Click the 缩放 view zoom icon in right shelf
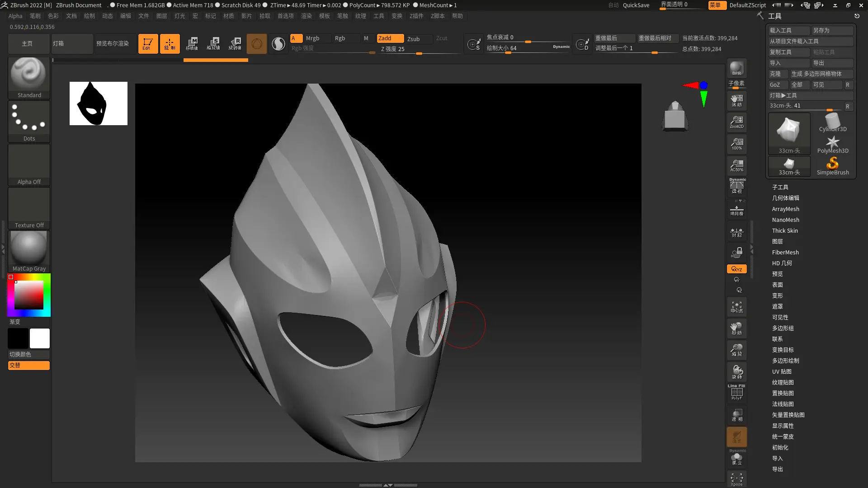Image resolution: width=868 pixels, height=488 pixels. point(736,350)
